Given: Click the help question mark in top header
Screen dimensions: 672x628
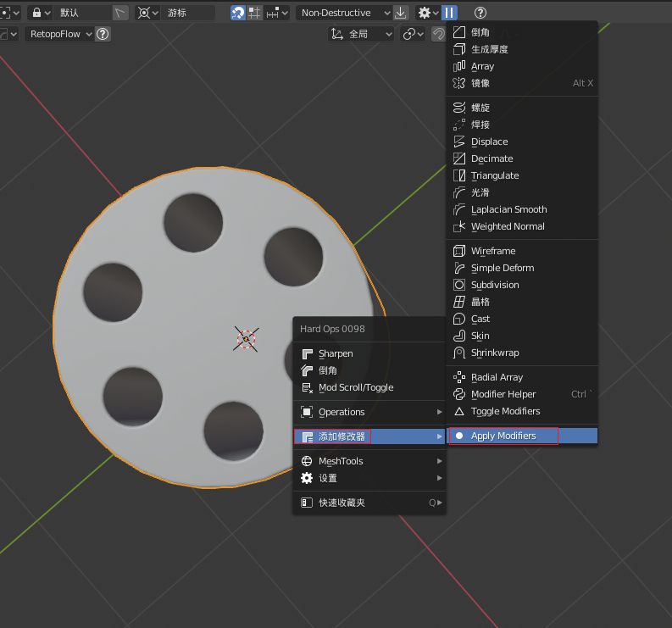Looking at the screenshot, I should tap(480, 13).
